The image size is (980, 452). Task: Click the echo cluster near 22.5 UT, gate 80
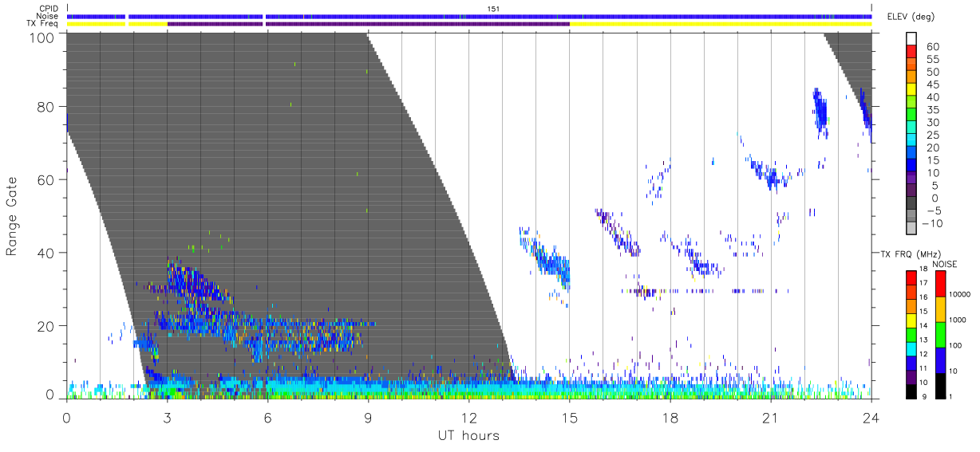tap(820, 112)
